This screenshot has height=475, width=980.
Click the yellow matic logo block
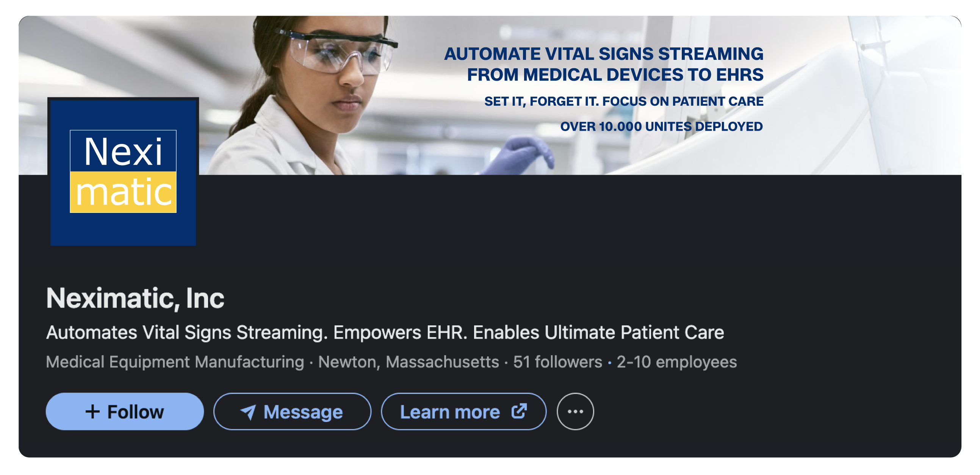(x=123, y=192)
